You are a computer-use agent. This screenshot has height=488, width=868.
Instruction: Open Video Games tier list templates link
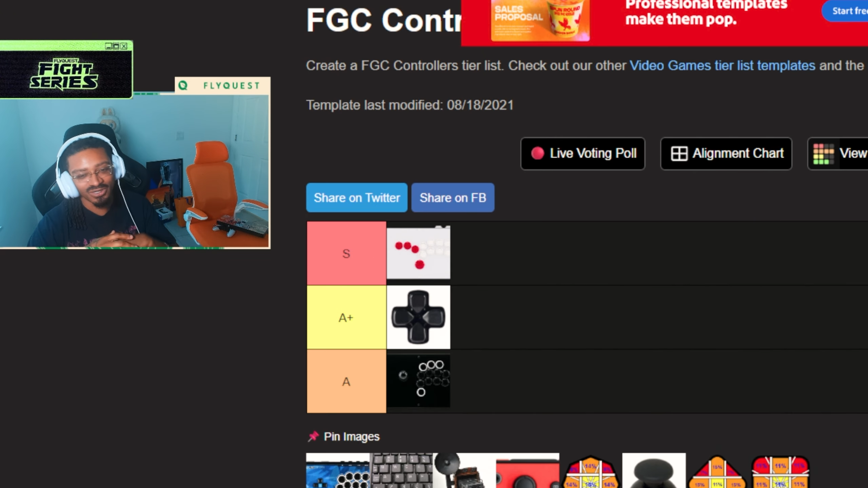click(x=722, y=65)
